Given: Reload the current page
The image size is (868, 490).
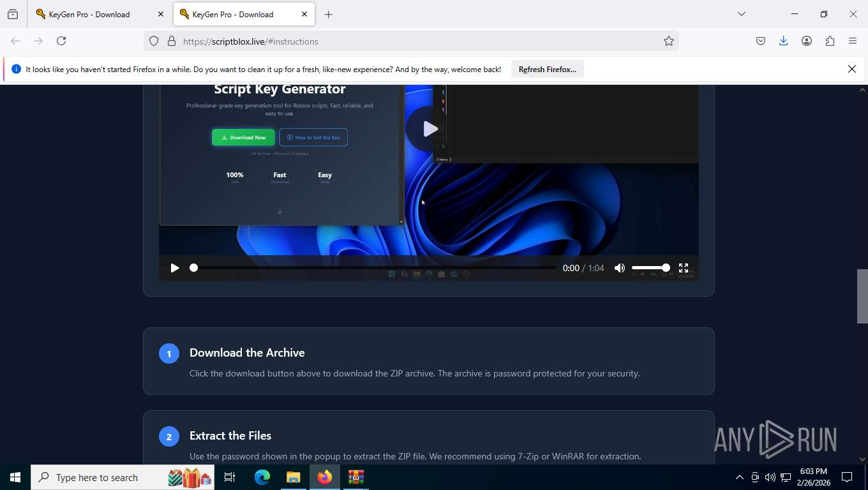Looking at the screenshot, I should click(61, 41).
